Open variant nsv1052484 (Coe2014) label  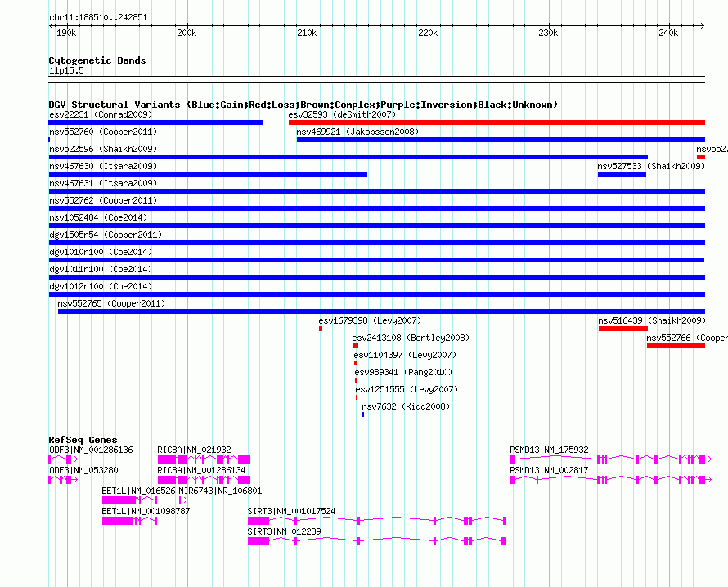(98, 217)
